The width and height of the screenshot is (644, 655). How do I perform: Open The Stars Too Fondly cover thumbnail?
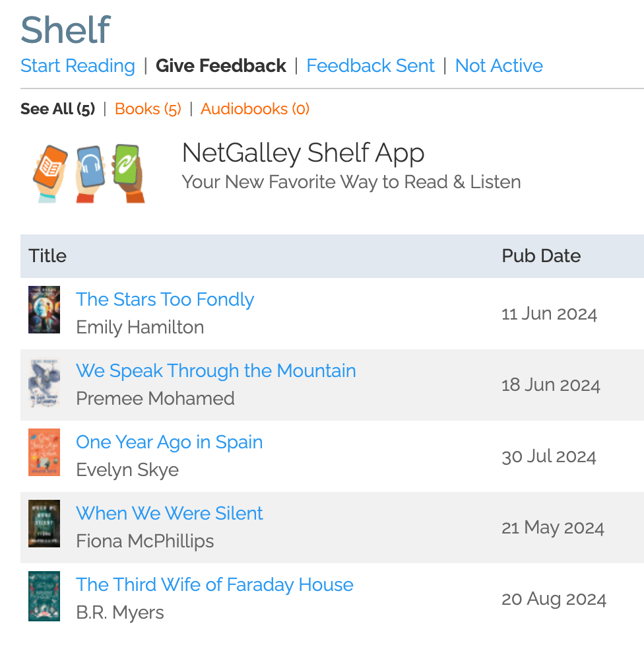coord(44,310)
